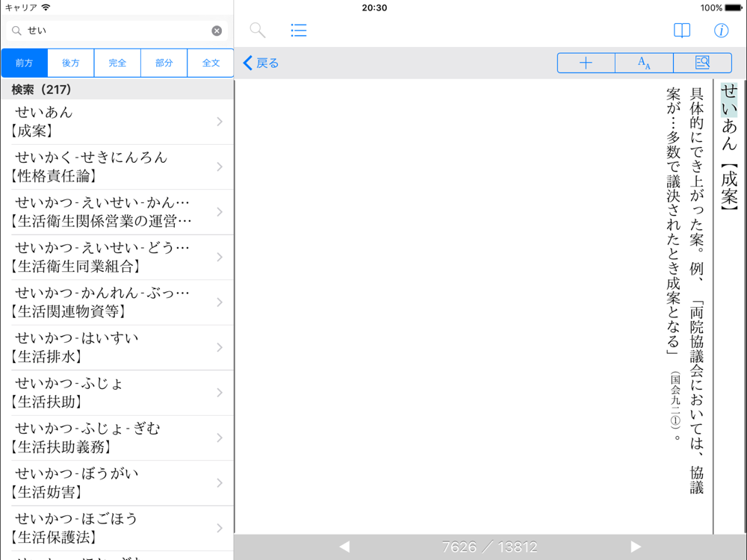Open the 【生活扶助義務】 entry
This screenshot has height=560, width=747.
(x=117, y=438)
